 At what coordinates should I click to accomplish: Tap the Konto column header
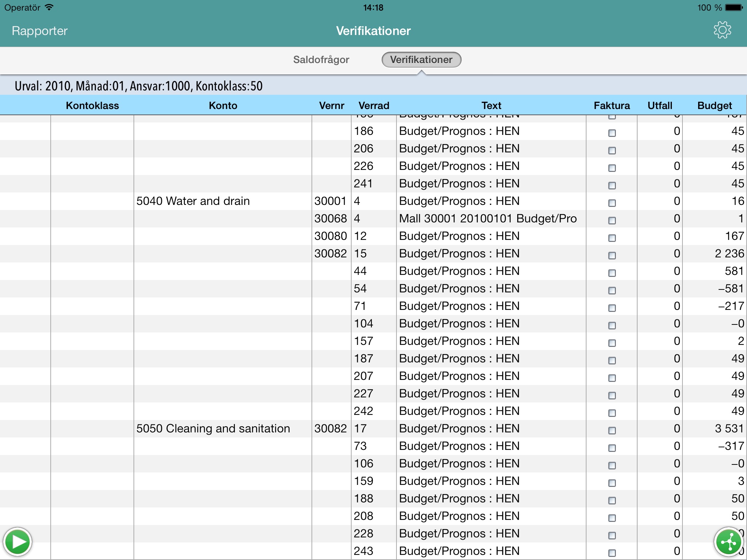(223, 105)
